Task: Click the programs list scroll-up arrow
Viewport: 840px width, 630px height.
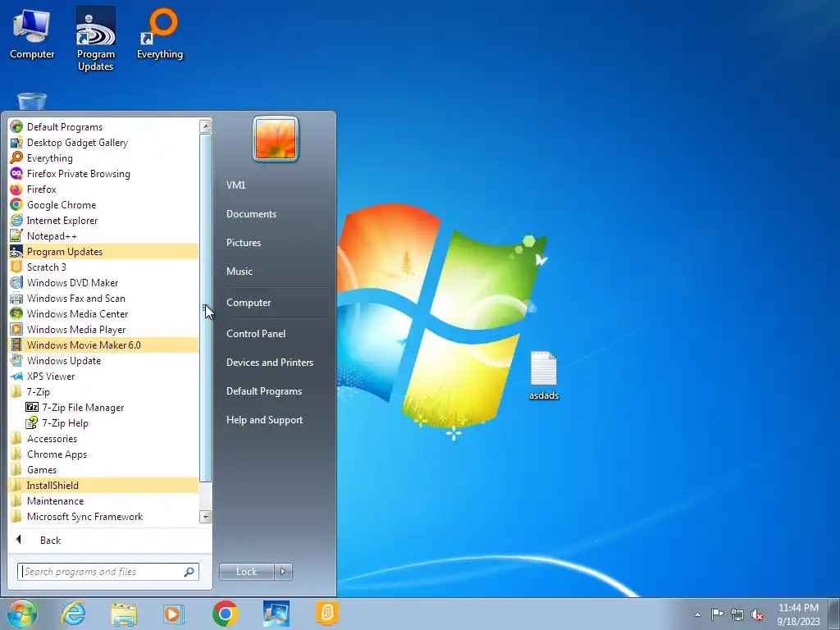Action: (205, 126)
